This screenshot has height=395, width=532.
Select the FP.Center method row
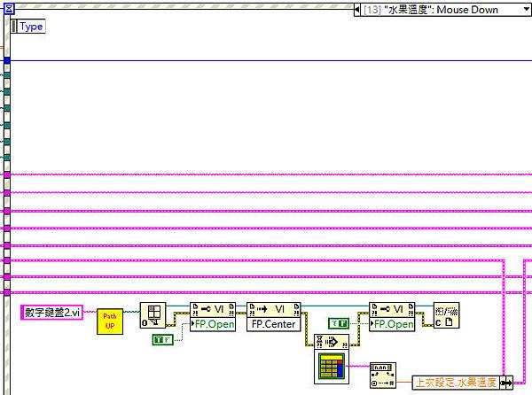click(x=273, y=324)
